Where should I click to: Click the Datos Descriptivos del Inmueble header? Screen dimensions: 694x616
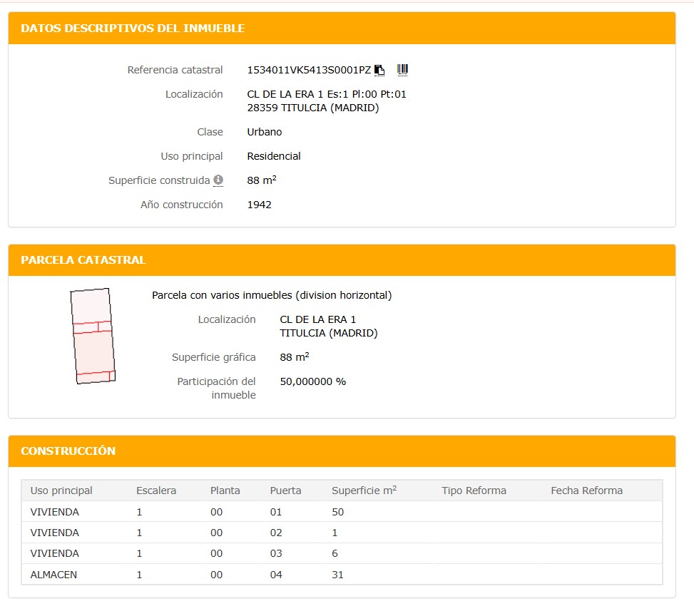point(133,29)
